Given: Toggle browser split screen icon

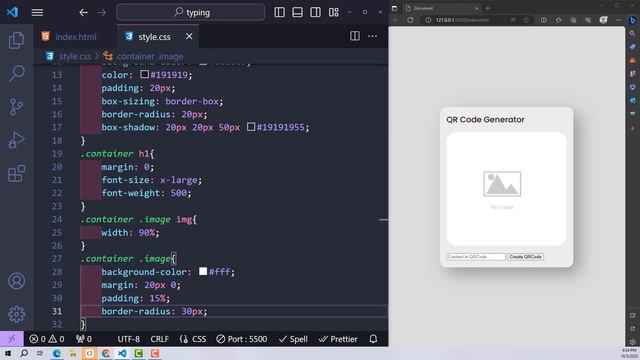Looking at the screenshot, I should tap(544, 20).
